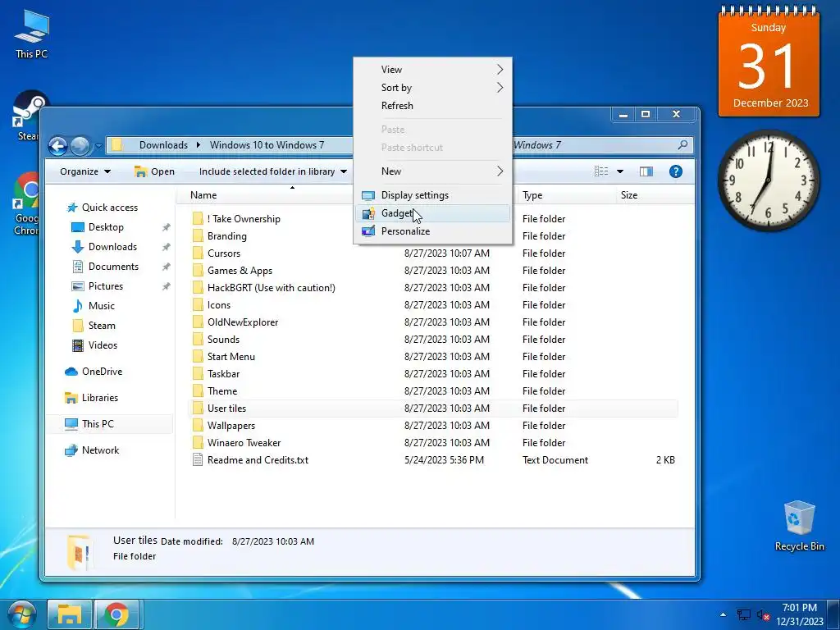Choose Gadgets in context menu
Screen dimensions: 840x630
pyautogui.click(x=433, y=213)
